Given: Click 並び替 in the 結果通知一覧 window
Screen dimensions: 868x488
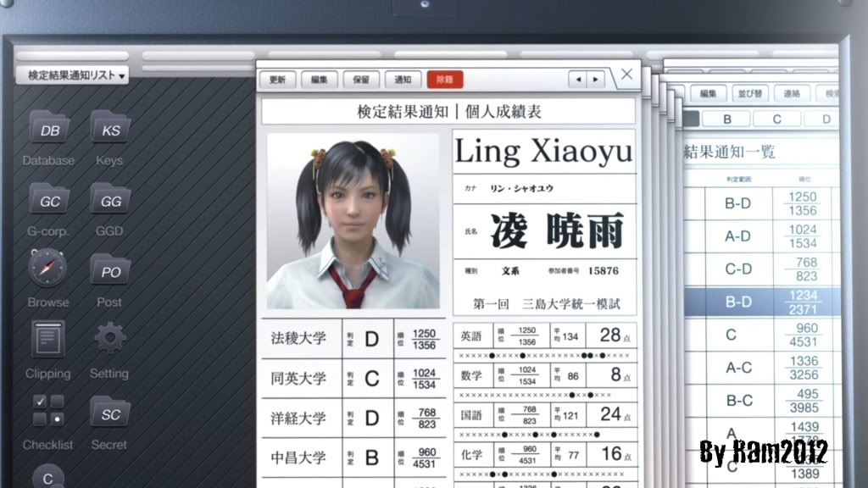Looking at the screenshot, I should pos(750,93).
